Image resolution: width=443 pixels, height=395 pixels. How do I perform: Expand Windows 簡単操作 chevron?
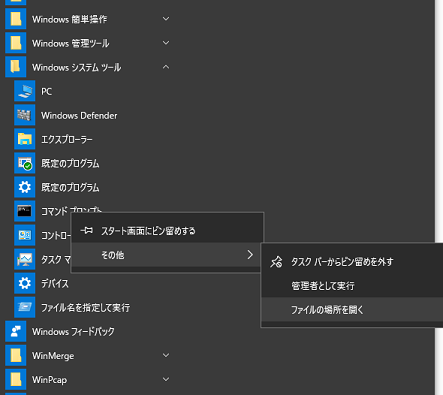coord(166,19)
